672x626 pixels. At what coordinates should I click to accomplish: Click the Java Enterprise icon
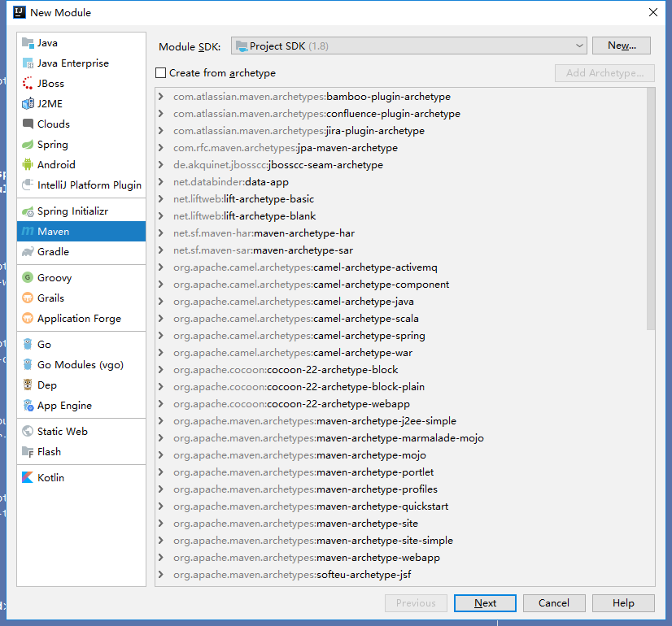28,63
